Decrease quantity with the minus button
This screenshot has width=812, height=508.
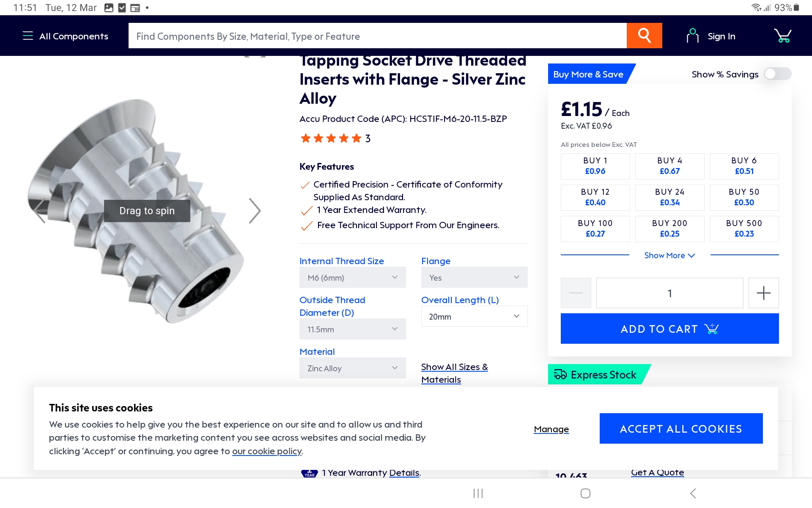[x=576, y=293]
